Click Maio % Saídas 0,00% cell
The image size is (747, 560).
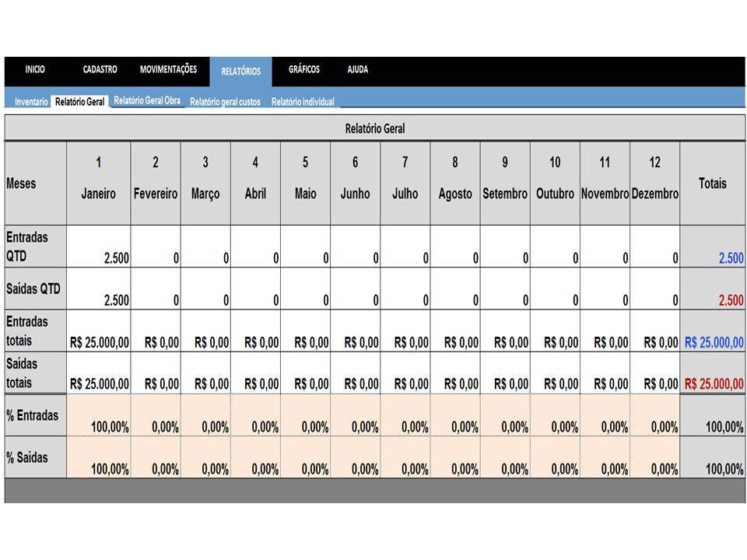305,457
